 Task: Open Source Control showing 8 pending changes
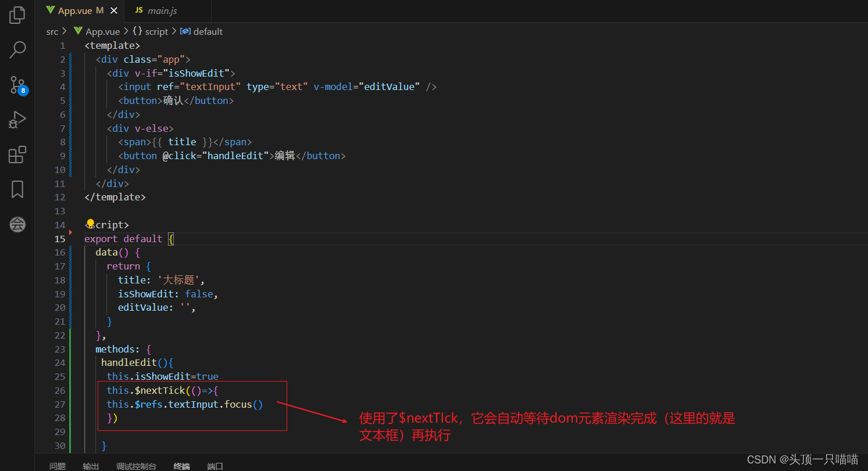(17, 85)
